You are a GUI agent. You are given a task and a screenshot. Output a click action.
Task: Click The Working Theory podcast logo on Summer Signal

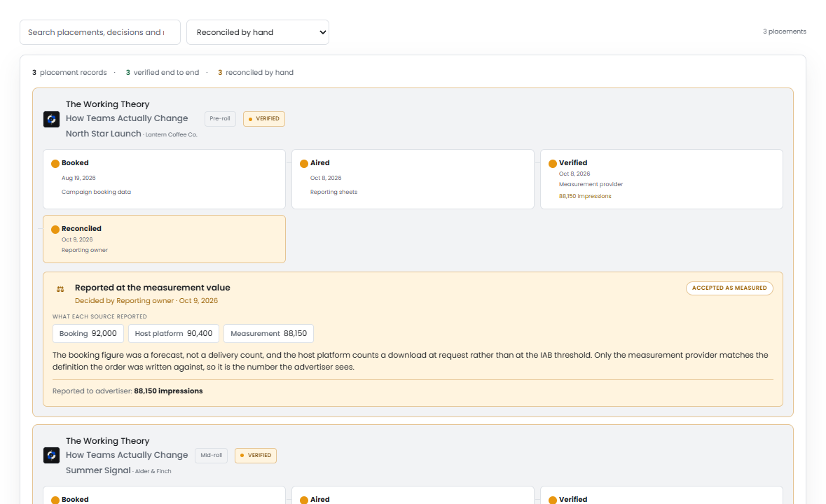coord(51,456)
